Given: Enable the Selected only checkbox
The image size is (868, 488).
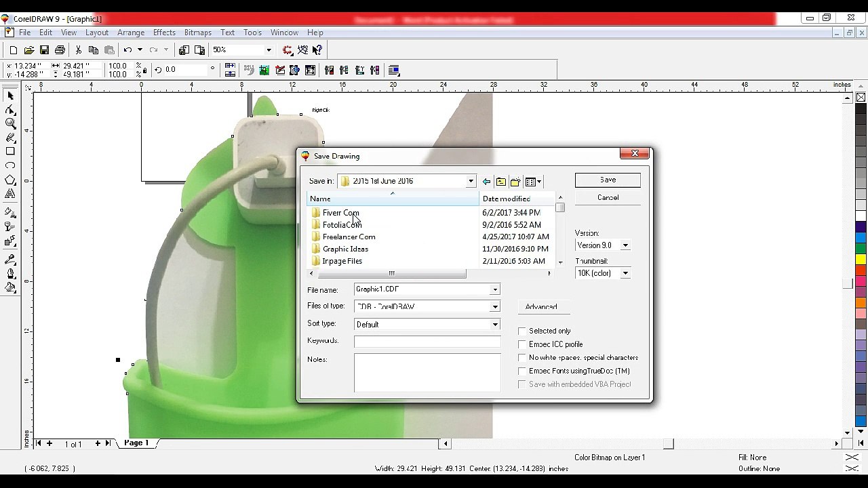Looking at the screenshot, I should 522,331.
